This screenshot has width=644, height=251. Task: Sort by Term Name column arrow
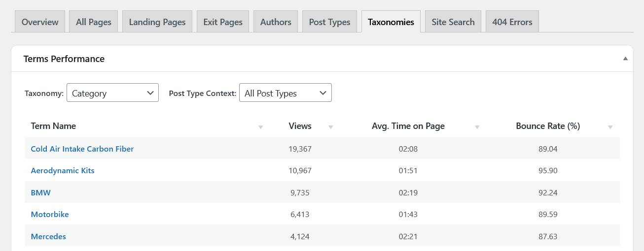tap(261, 127)
